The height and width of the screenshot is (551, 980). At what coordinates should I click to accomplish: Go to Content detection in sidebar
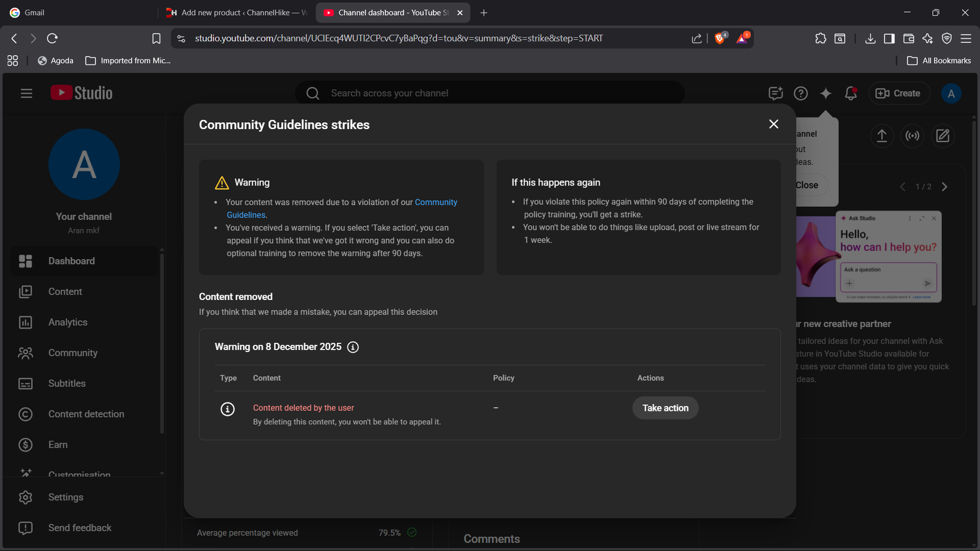point(86,414)
